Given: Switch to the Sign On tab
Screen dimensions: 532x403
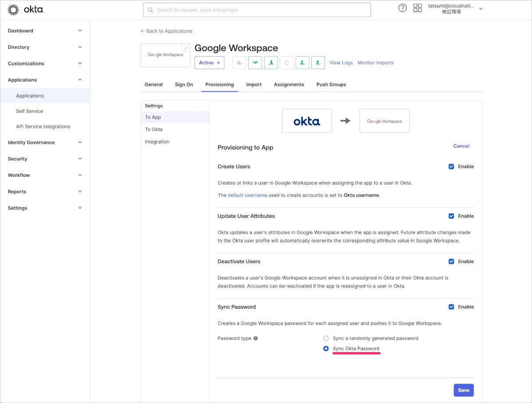Looking at the screenshot, I should (184, 85).
